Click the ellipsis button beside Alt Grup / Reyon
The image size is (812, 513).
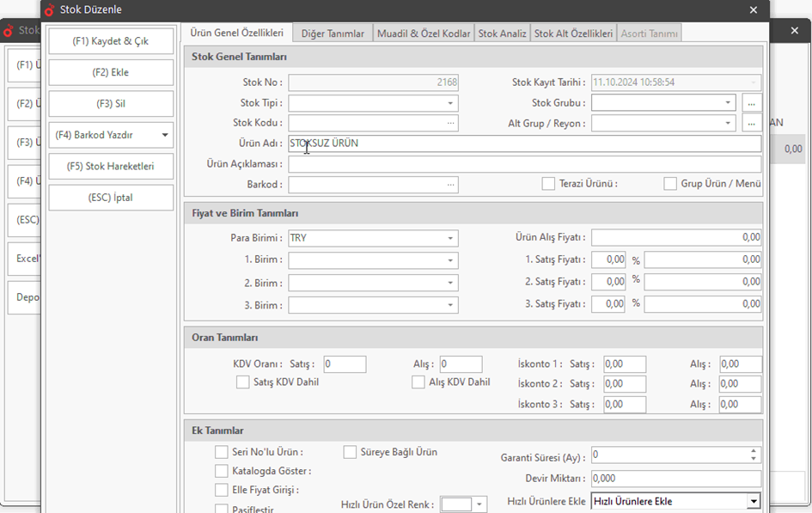(x=751, y=123)
